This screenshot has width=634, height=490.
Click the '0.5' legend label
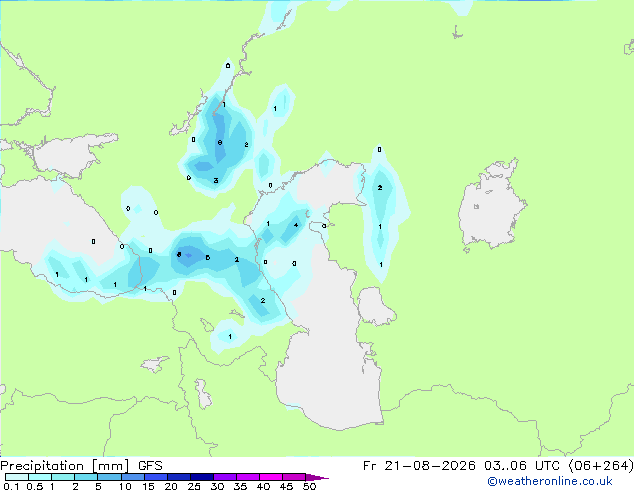click(34, 486)
